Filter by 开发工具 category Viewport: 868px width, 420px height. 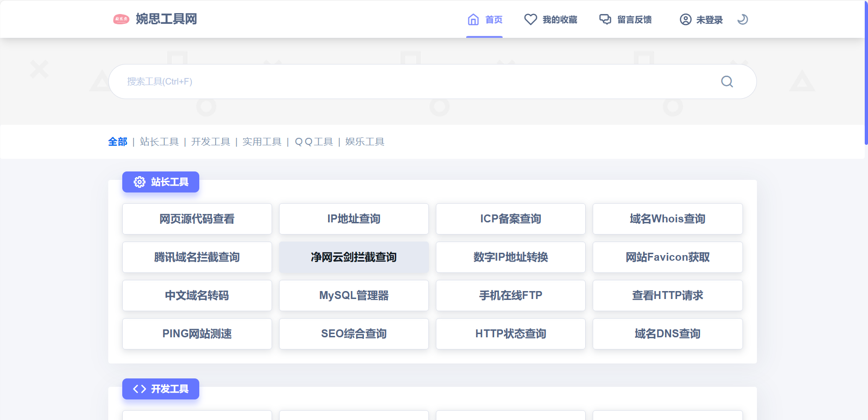pos(210,142)
